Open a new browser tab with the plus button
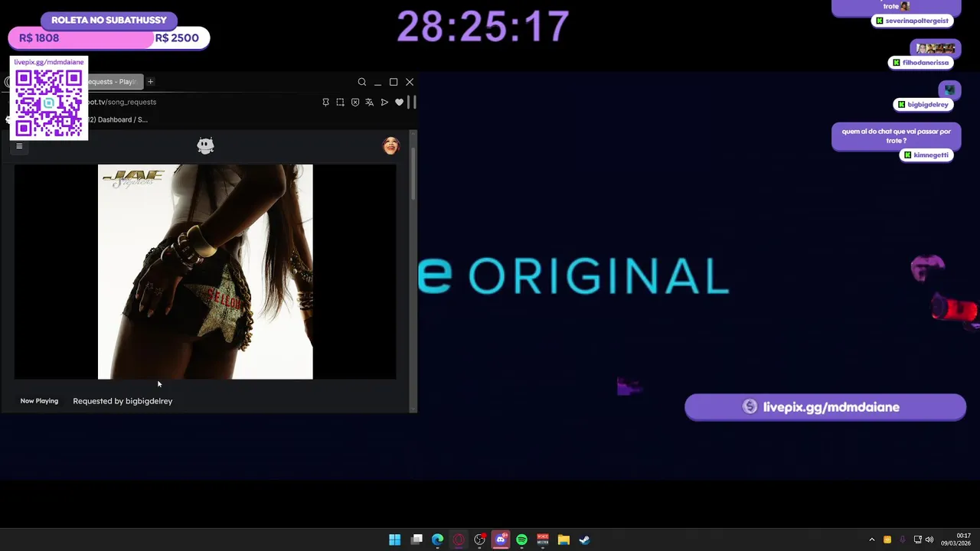 coord(150,81)
